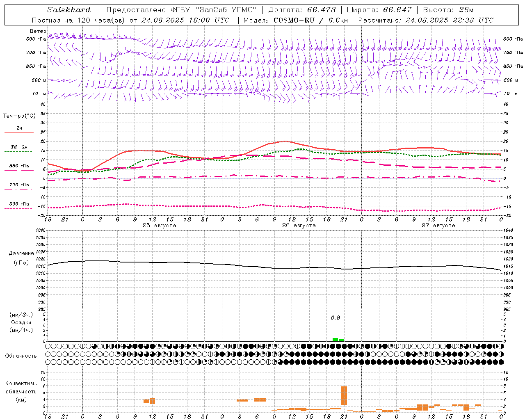Select the 'Прогноз на 120 часа(ов)' forecast text
The image size is (525, 420).
tap(78, 20)
